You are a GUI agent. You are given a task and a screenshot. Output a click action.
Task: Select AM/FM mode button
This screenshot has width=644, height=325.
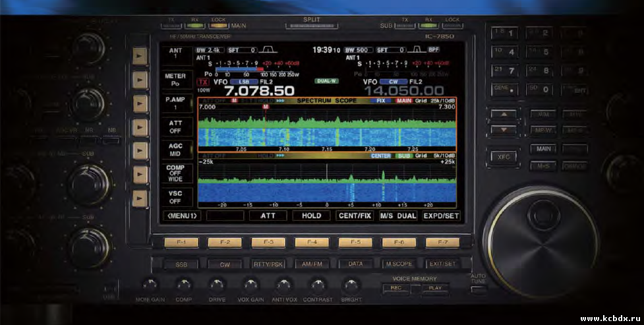tap(312, 264)
